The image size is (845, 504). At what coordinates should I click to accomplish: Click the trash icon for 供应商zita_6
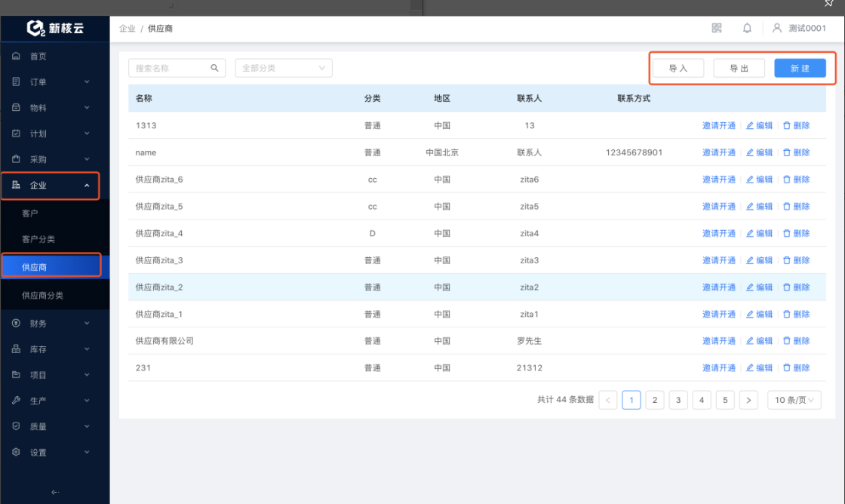(787, 180)
